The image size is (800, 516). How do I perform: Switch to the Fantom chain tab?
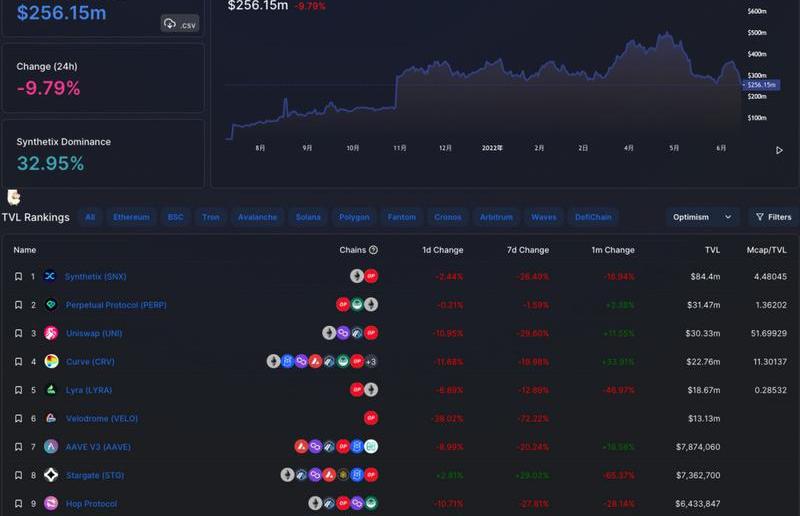point(402,217)
